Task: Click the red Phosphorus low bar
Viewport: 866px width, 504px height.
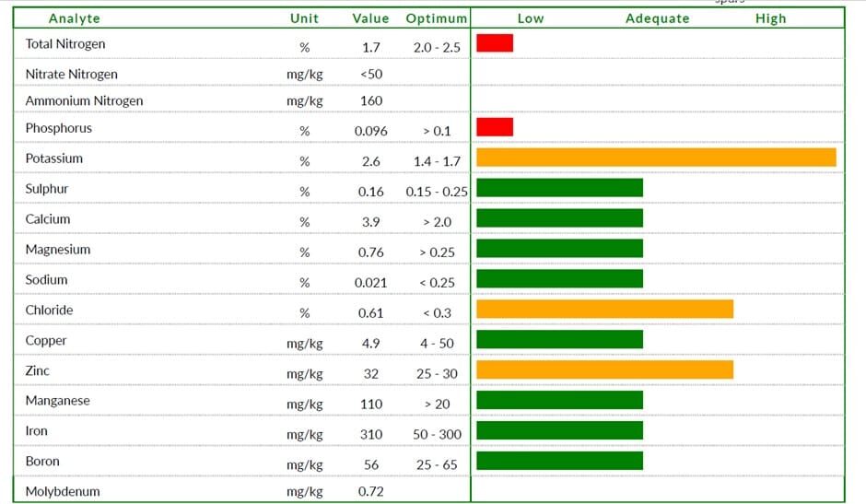Action: 495,126
